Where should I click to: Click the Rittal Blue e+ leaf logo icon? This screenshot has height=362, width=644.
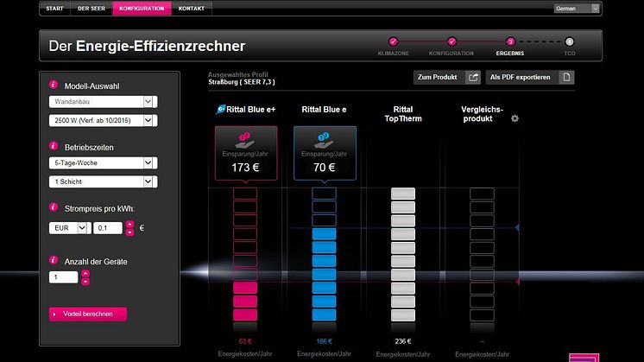pyautogui.click(x=220, y=110)
